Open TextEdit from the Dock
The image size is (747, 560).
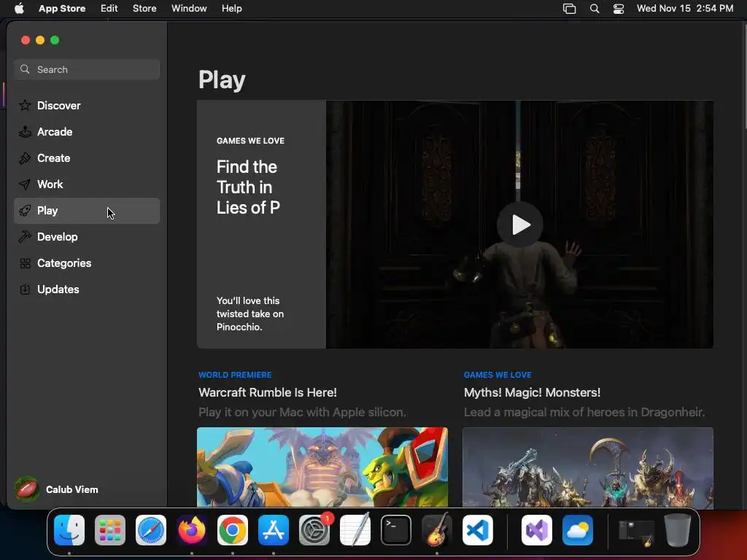click(x=355, y=530)
